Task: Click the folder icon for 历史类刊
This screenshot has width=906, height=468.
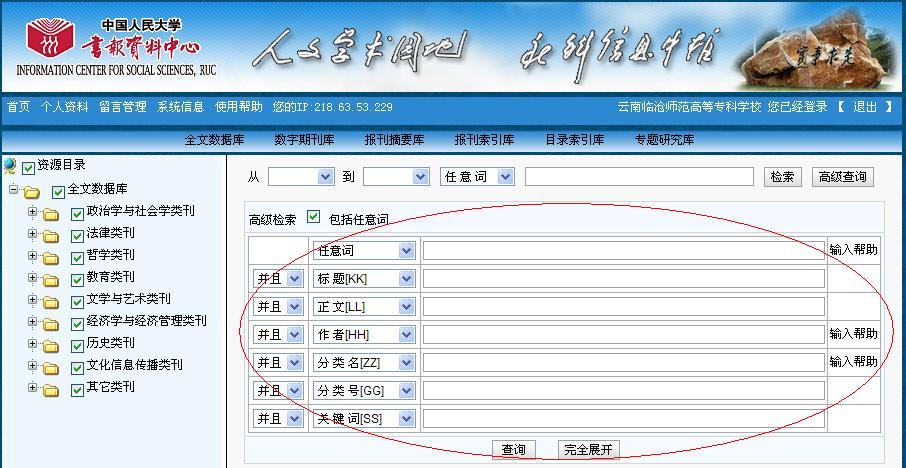Action: [51, 345]
